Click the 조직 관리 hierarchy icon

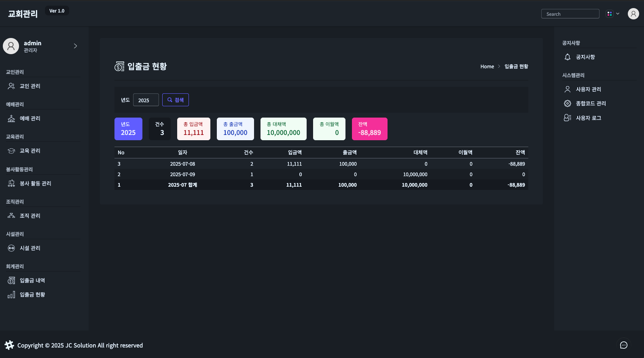[x=11, y=216]
